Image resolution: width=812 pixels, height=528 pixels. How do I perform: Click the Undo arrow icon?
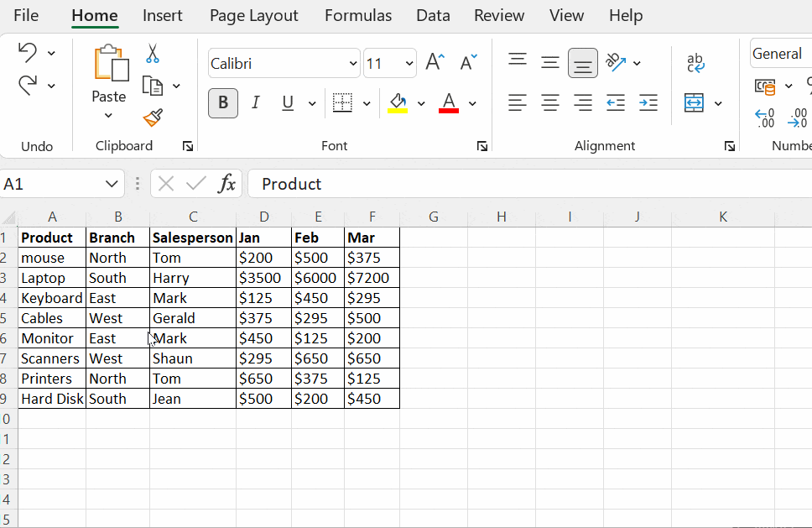tap(28, 53)
